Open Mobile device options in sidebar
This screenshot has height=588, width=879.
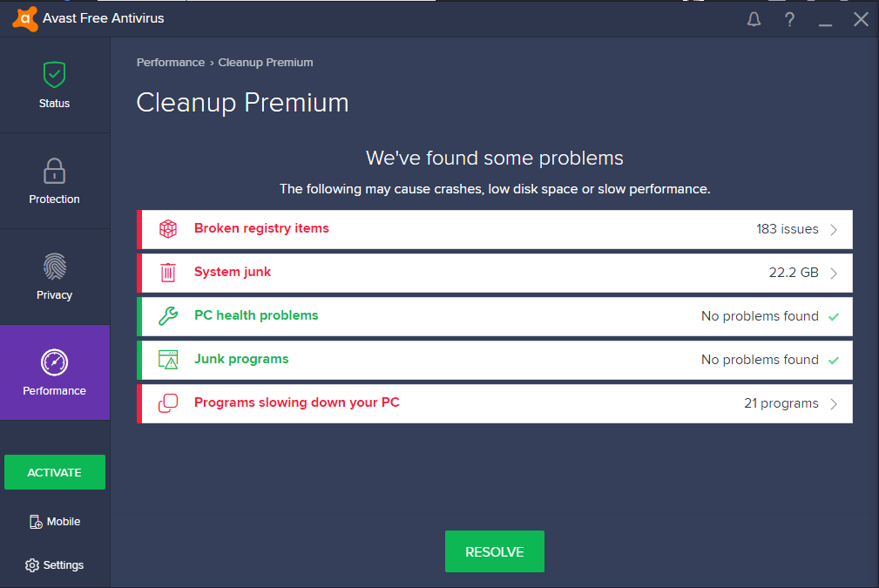tap(54, 521)
